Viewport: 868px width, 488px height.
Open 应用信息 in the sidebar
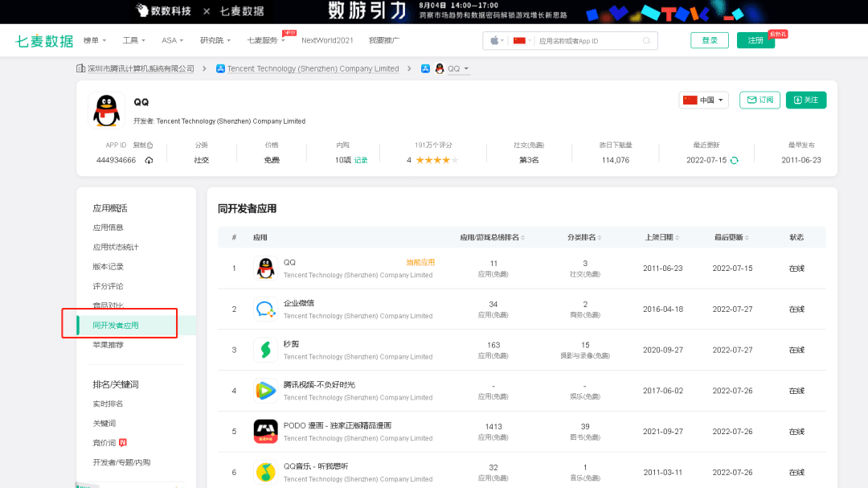108,228
